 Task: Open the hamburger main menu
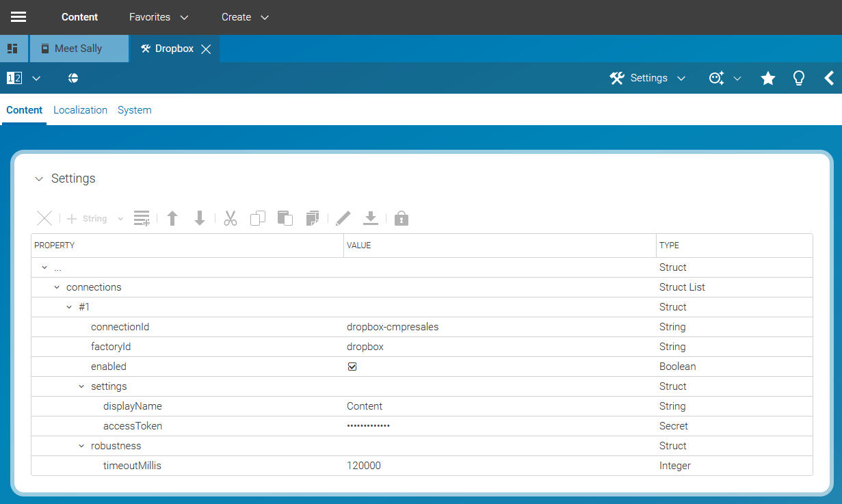pyautogui.click(x=18, y=17)
